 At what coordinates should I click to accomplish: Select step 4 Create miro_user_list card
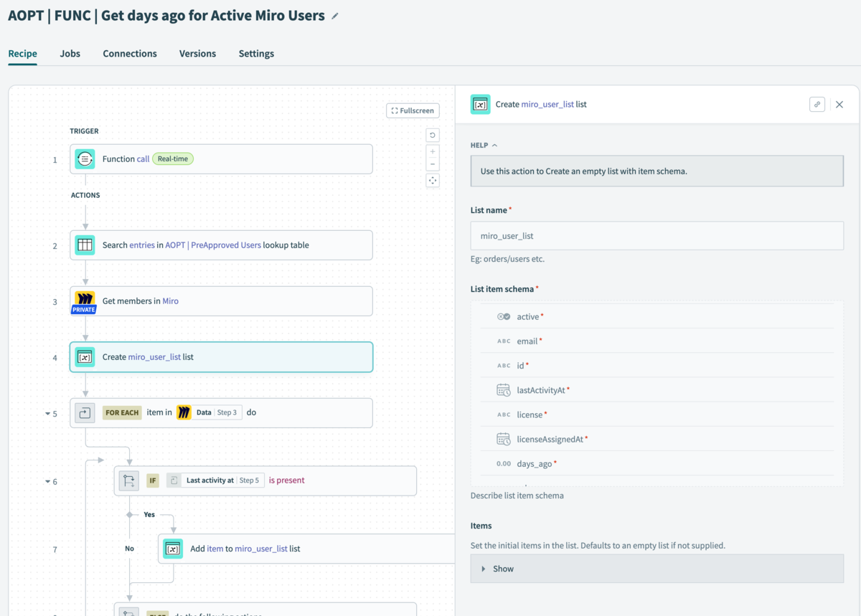coord(221,357)
